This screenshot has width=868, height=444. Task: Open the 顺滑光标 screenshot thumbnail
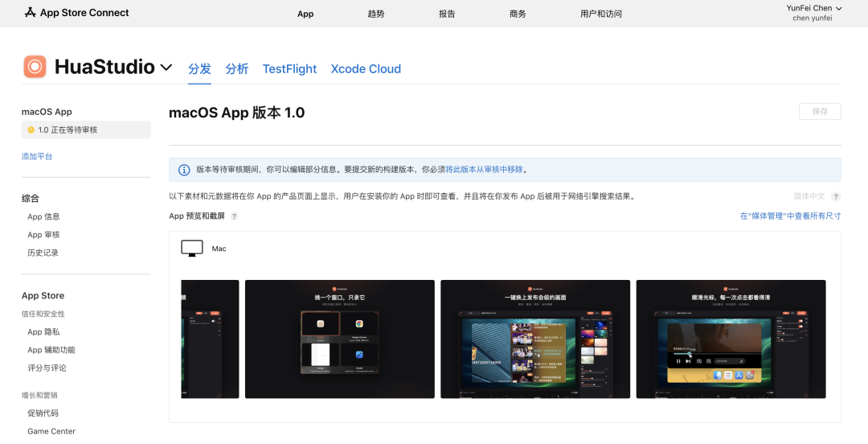click(731, 339)
